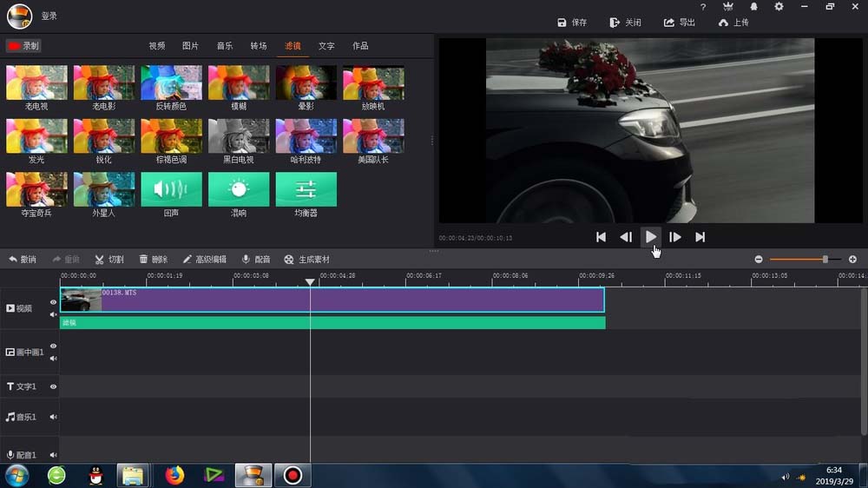Toggle visibility of the 画中画1 track
The image size is (868, 488).
point(53,346)
